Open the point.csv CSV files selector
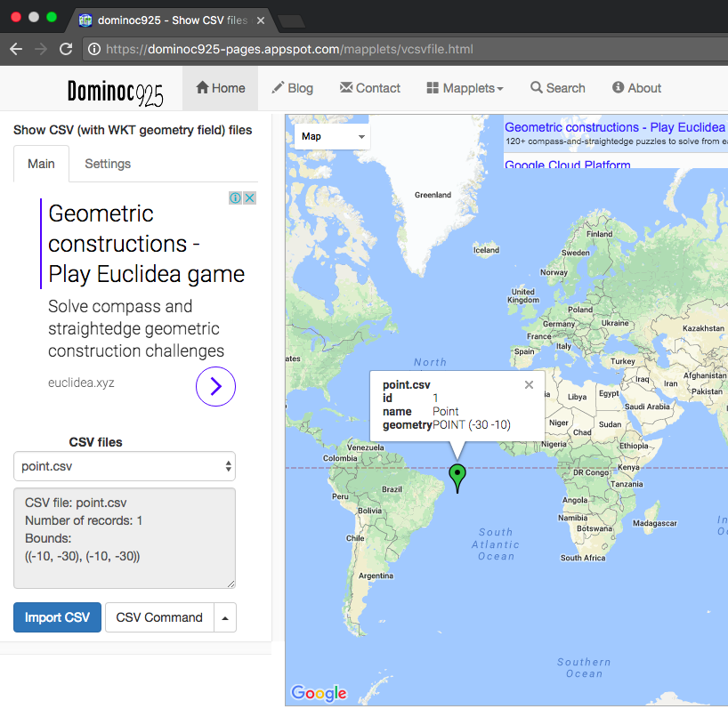The height and width of the screenshot is (709, 728). point(124,466)
